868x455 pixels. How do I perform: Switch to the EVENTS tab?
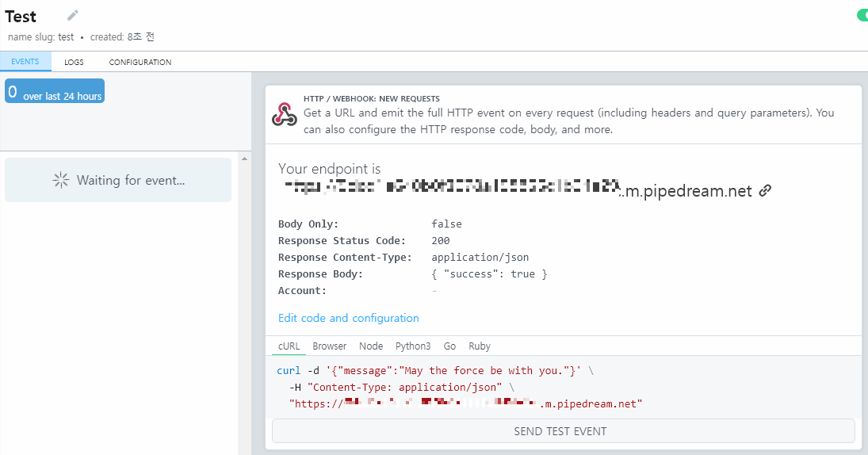[25, 62]
